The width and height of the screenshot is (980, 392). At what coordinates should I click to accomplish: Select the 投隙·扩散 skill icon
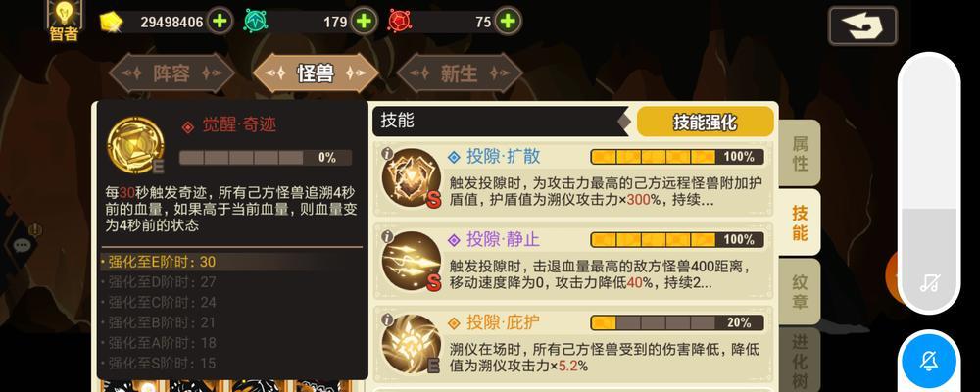(x=412, y=177)
